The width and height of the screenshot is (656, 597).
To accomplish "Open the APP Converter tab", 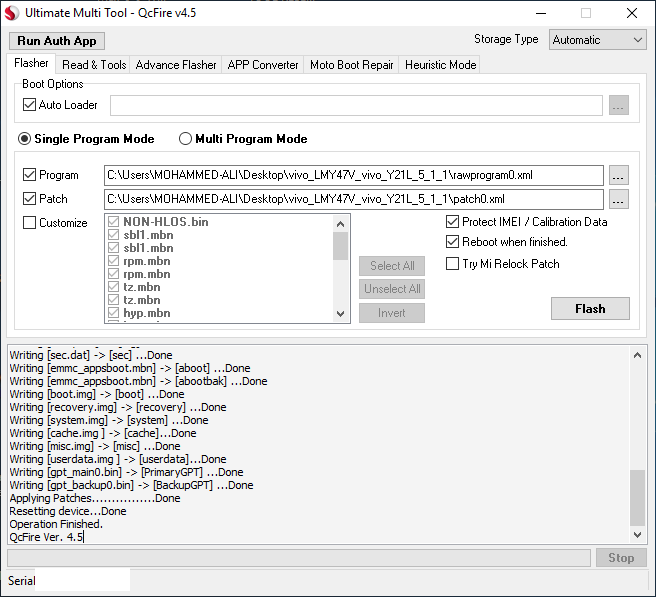I will click(263, 65).
